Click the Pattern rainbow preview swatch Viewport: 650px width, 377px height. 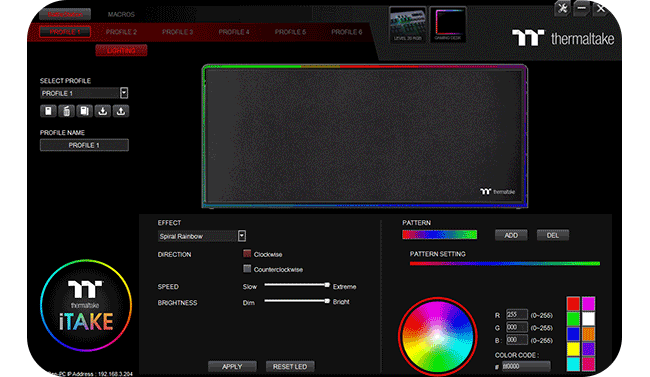(x=439, y=235)
